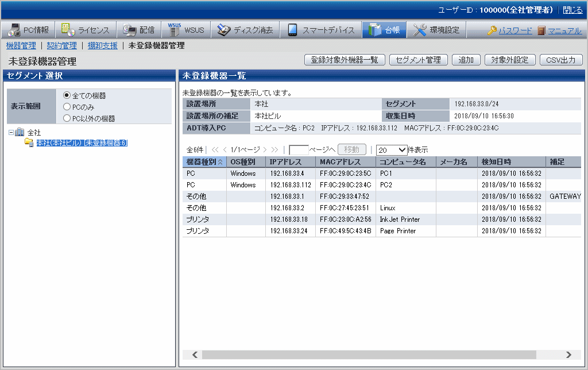Open the セグメント管理 button
Viewport: 588px width, 370px height.
[x=418, y=60]
